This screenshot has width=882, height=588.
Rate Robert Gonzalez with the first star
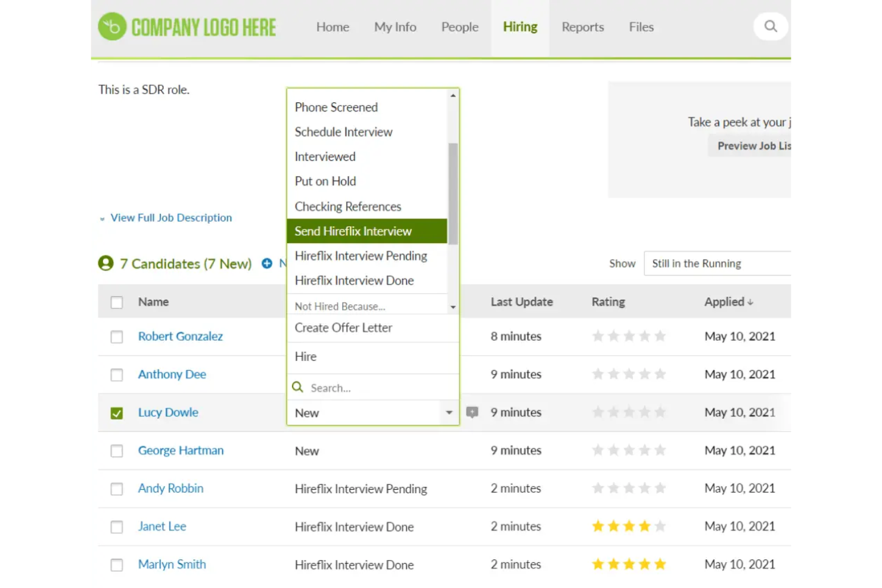[598, 336]
